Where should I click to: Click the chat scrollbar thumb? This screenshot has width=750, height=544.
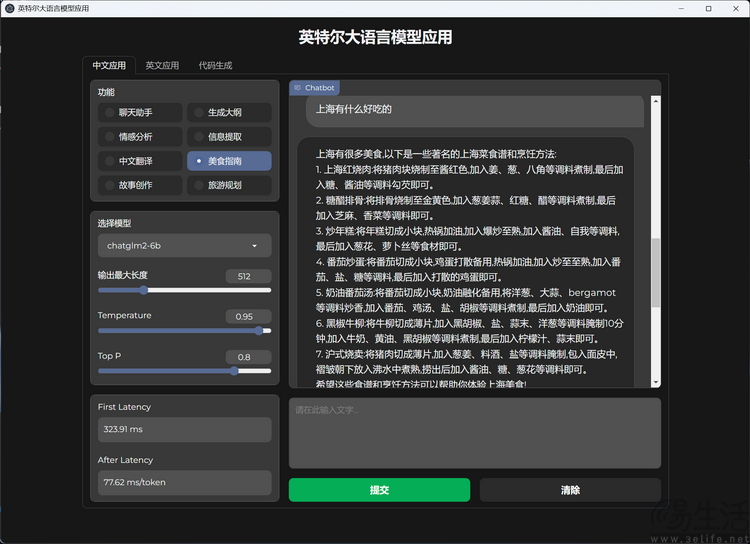pos(656,272)
